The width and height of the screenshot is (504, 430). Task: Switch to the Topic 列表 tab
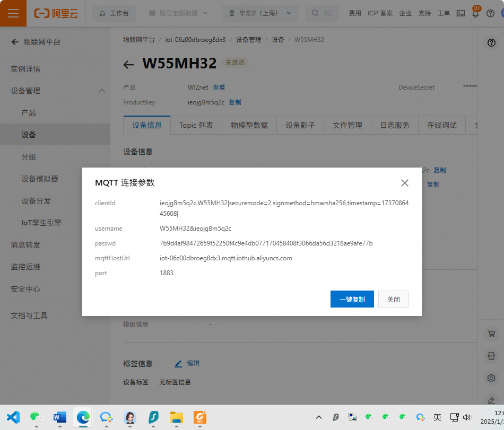[x=196, y=125]
